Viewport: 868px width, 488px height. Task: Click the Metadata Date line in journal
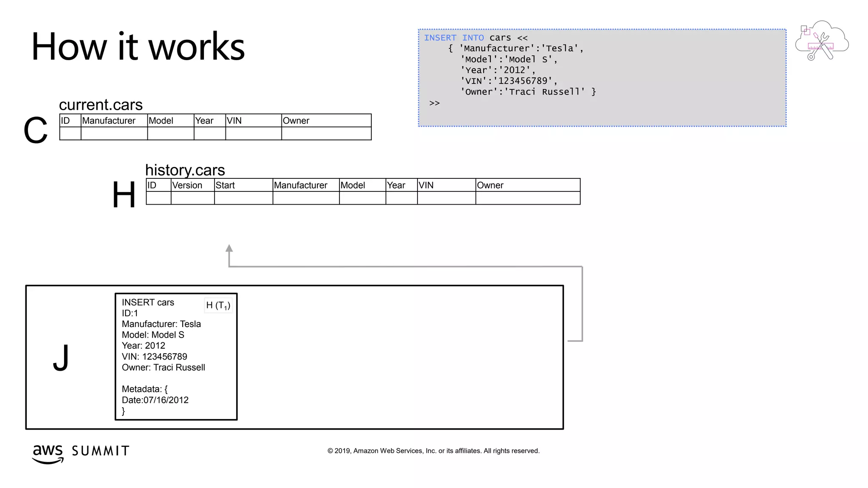coord(155,400)
